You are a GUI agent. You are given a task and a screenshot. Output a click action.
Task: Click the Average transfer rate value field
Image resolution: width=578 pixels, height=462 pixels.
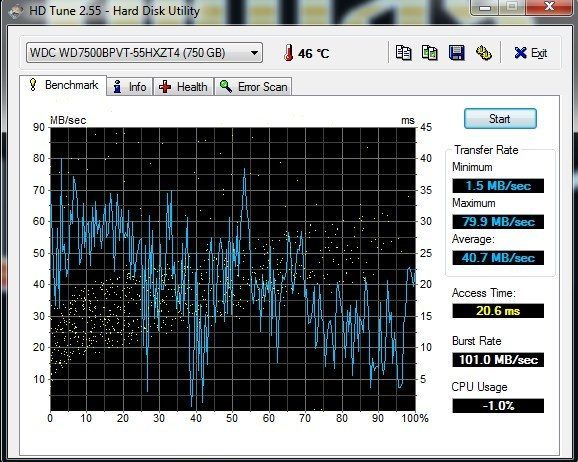(x=498, y=257)
